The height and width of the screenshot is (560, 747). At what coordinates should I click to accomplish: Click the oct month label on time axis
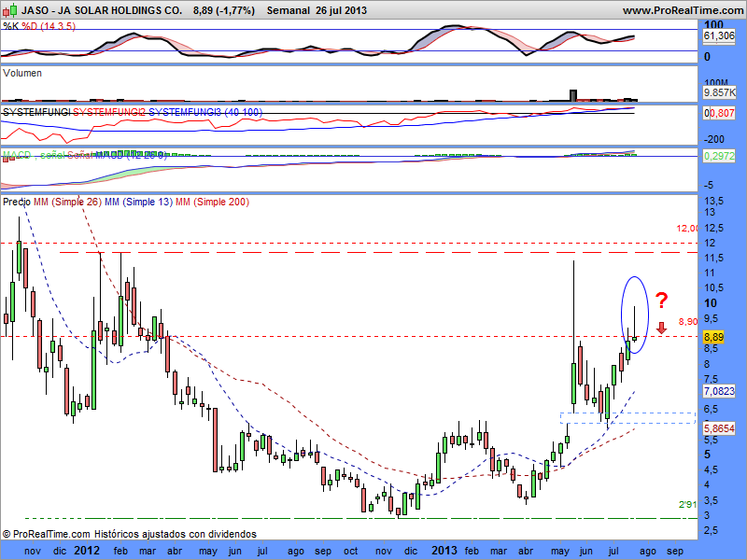351,552
